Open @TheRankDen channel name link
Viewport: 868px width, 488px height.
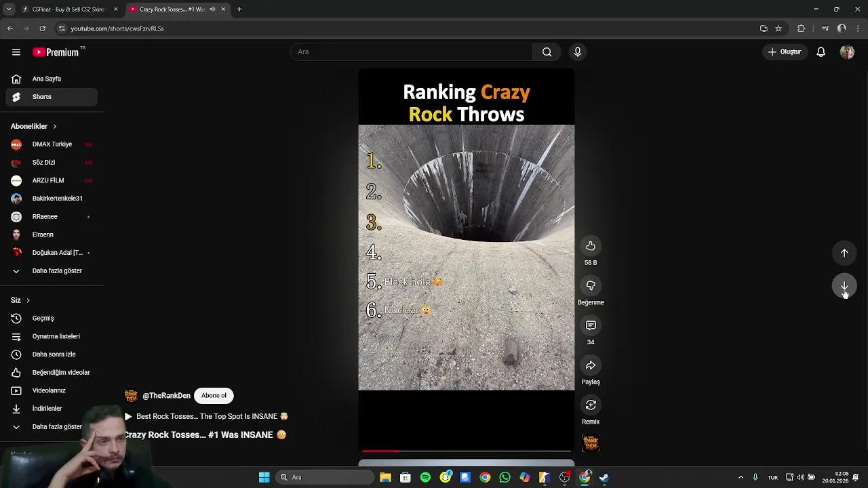(166, 396)
